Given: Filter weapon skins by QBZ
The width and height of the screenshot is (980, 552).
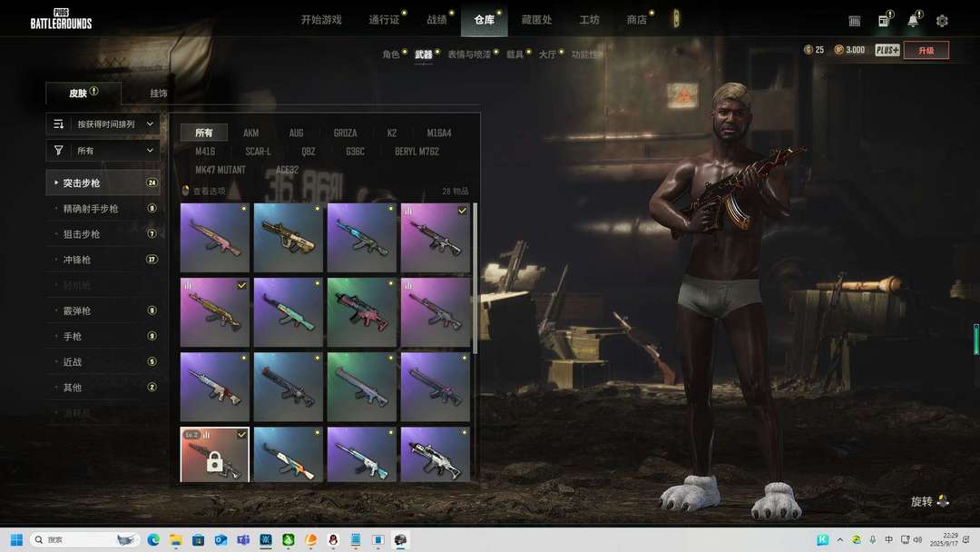Looking at the screenshot, I should (309, 152).
